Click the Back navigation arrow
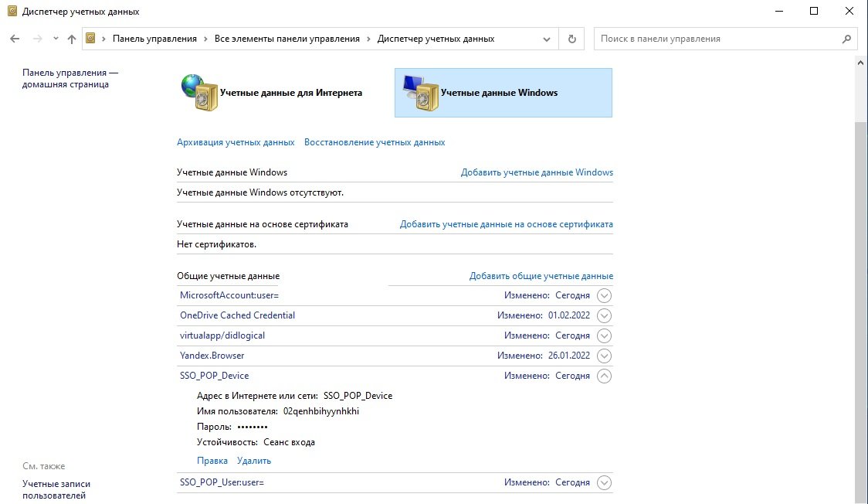Image resolution: width=868 pixels, height=504 pixels. click(15, 39)
